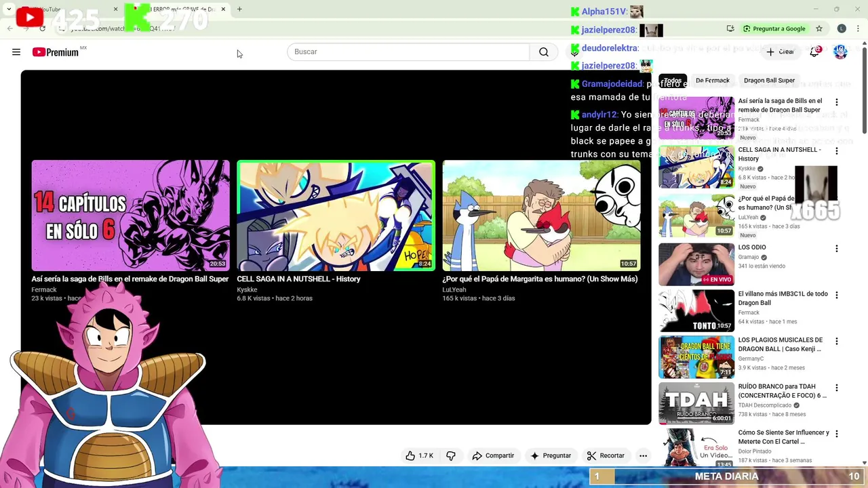Clip the video with Recortar
This screenshot has height=488, width=868.
coord(606,455)
